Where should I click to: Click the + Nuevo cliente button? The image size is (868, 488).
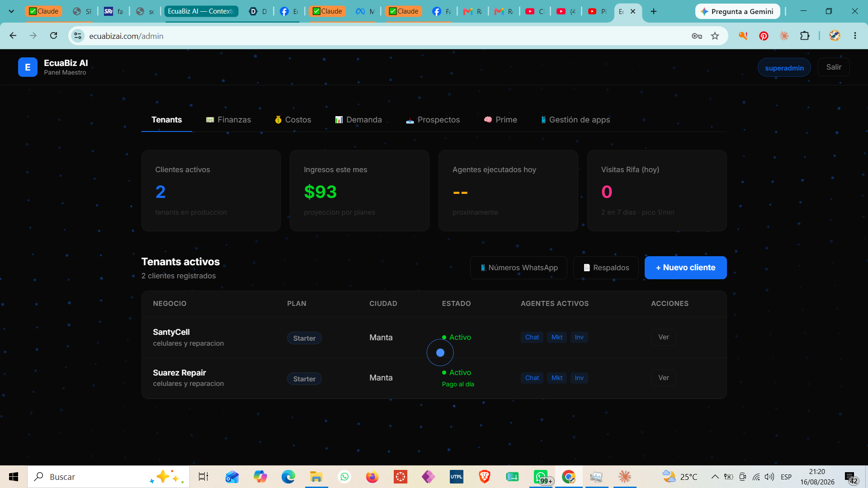point(685,267)
